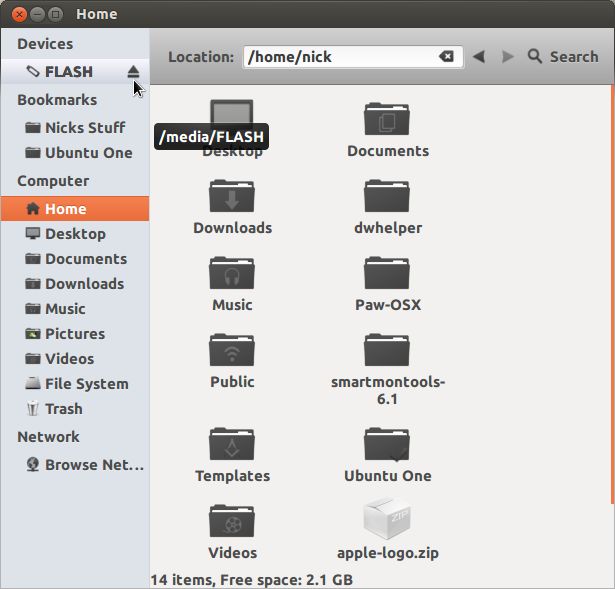Image resolution: width=615 pixels, height=589 pixels.
Task: Click the status bar items count text
Action: tap(251, 580)
